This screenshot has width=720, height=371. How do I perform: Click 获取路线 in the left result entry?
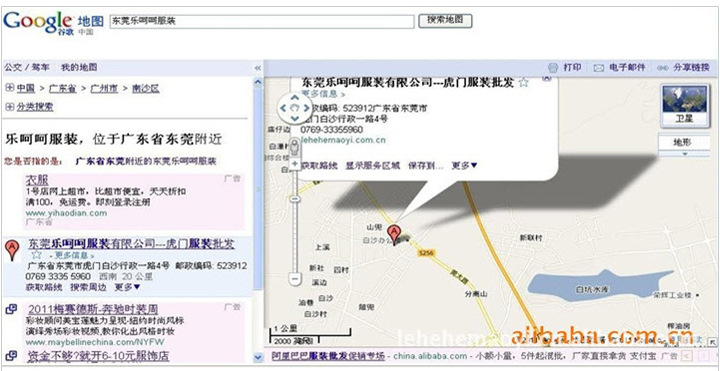[x=44, y=287]
